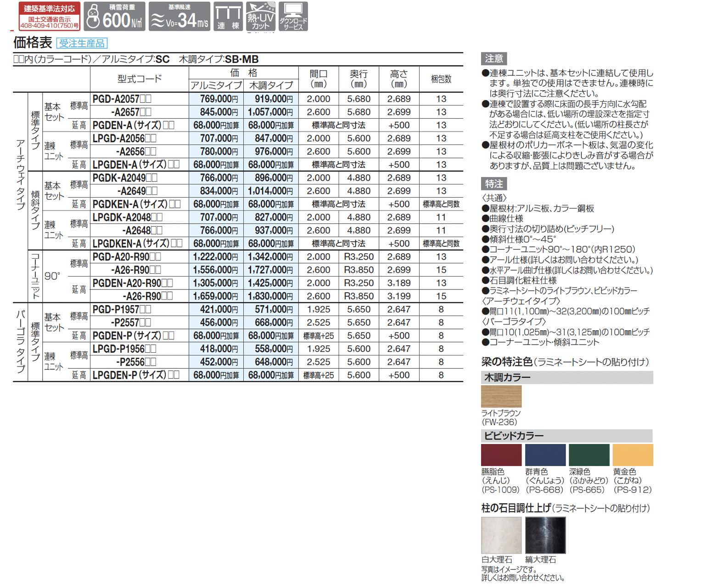The image size is (706, 588).
Task: Select model code PGD-A20-R90
Action: click(127, 257)
